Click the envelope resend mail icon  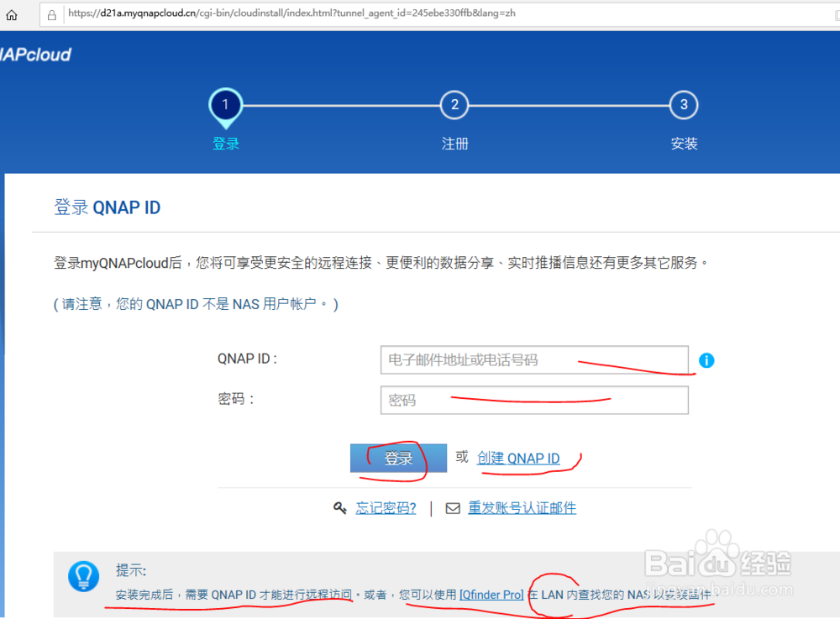pyautogui.click(x=453, y=508)
